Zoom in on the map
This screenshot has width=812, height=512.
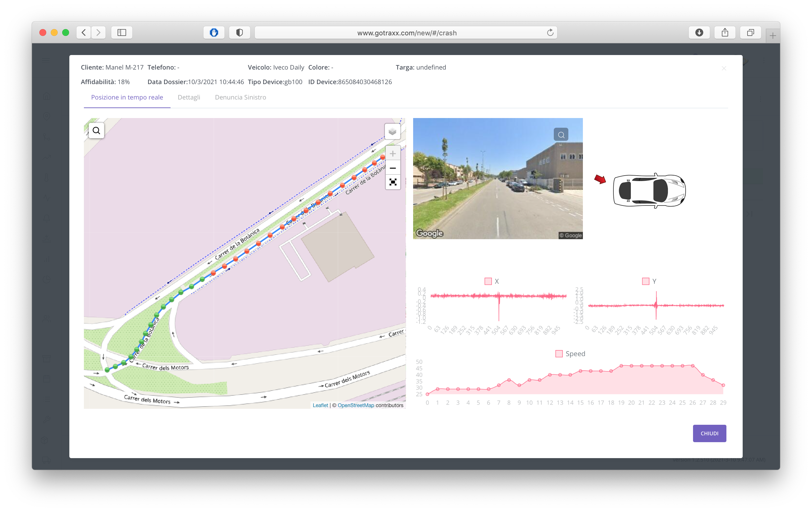click(393, 154)
